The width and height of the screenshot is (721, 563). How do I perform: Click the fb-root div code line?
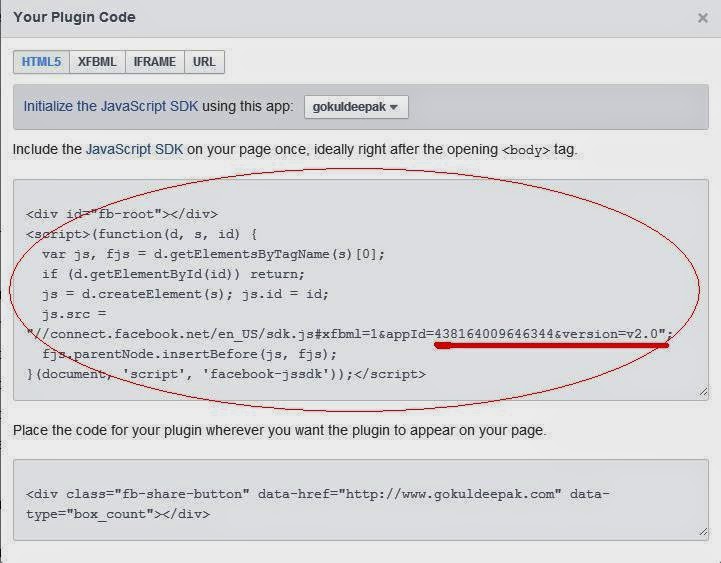click(122, 214)
